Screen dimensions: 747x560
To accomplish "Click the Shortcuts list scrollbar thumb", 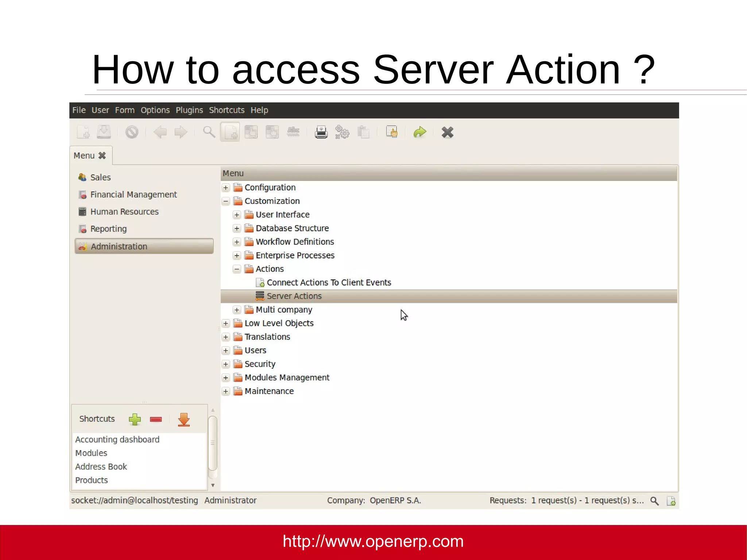I will click(x=213, y=443).
